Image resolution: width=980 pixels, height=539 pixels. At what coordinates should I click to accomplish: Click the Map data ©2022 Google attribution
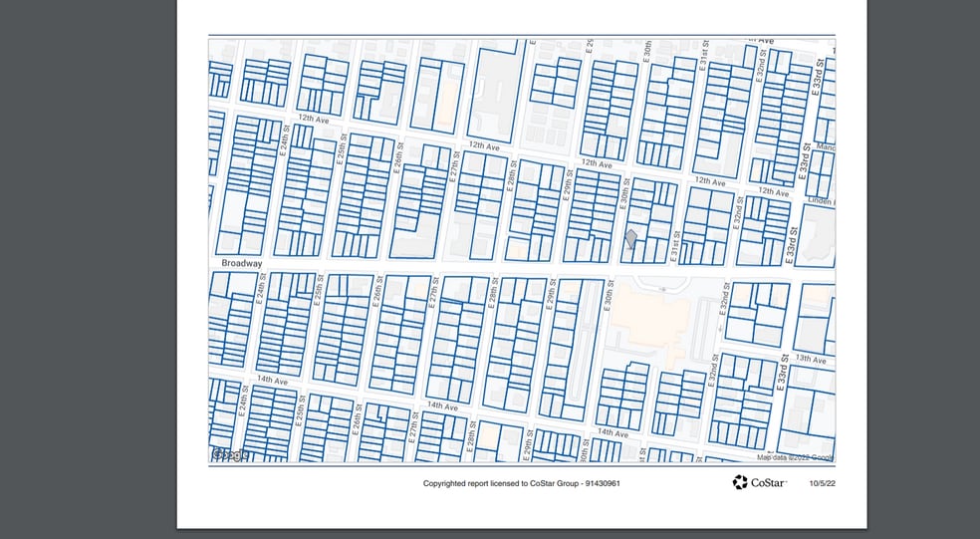click(795, 457)
